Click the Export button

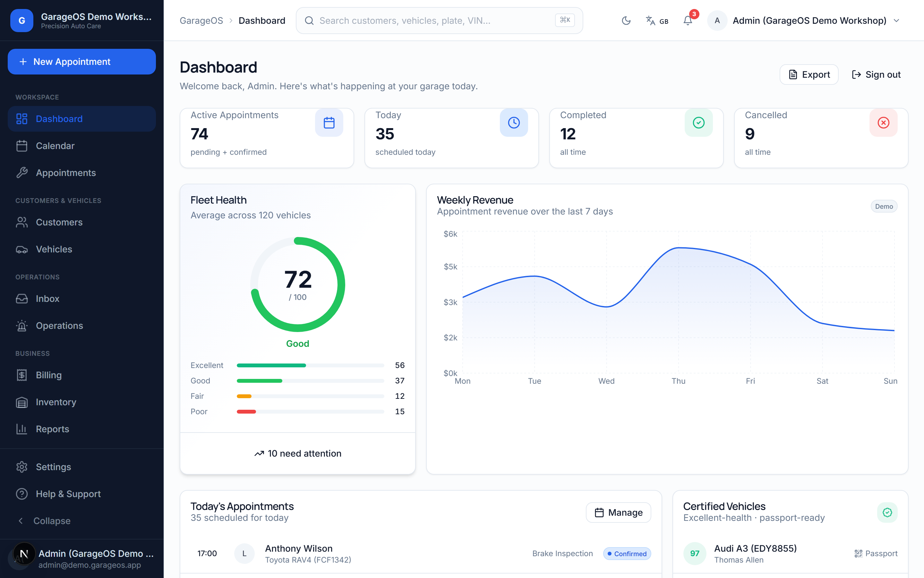(x=809, y=74)
